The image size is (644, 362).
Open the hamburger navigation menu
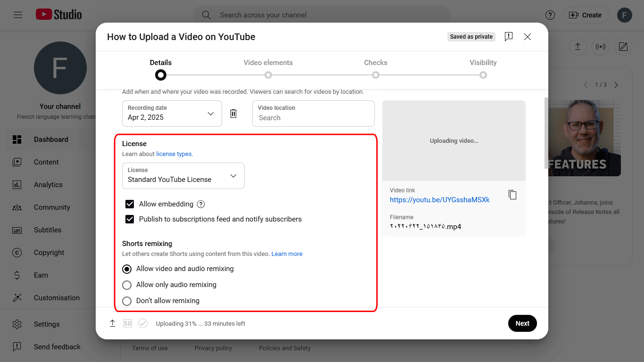pyautogui.click(x=18, y=15)
